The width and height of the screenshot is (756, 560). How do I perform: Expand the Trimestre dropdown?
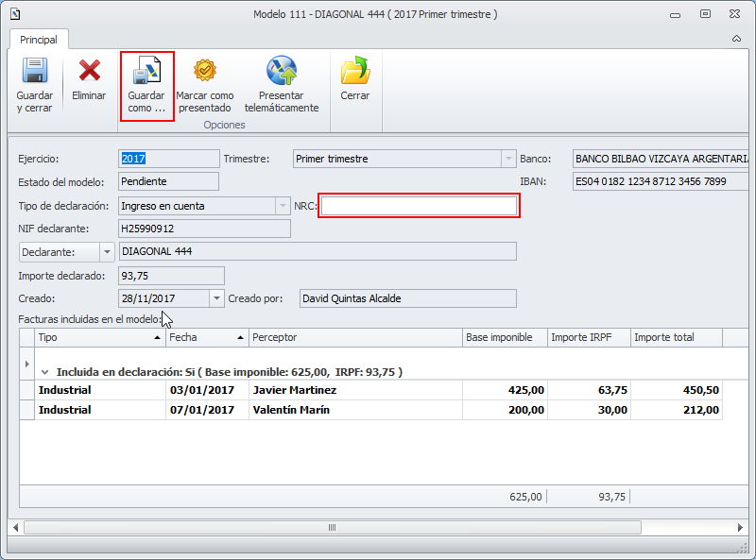(508, 159)
